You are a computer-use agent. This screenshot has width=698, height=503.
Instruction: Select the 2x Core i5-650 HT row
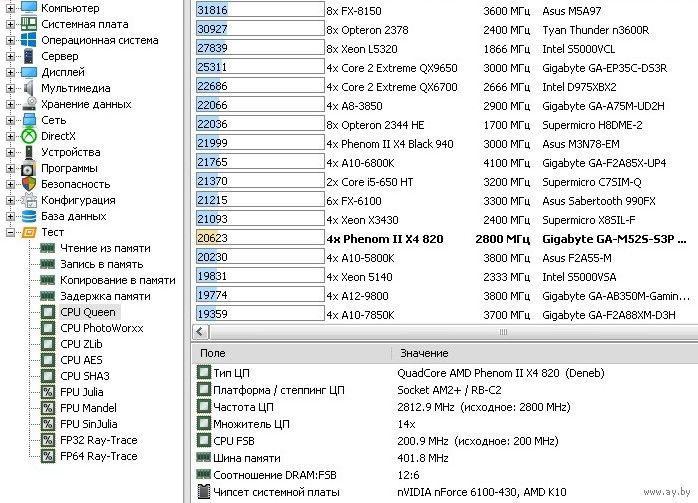click(x=445, y=182)
